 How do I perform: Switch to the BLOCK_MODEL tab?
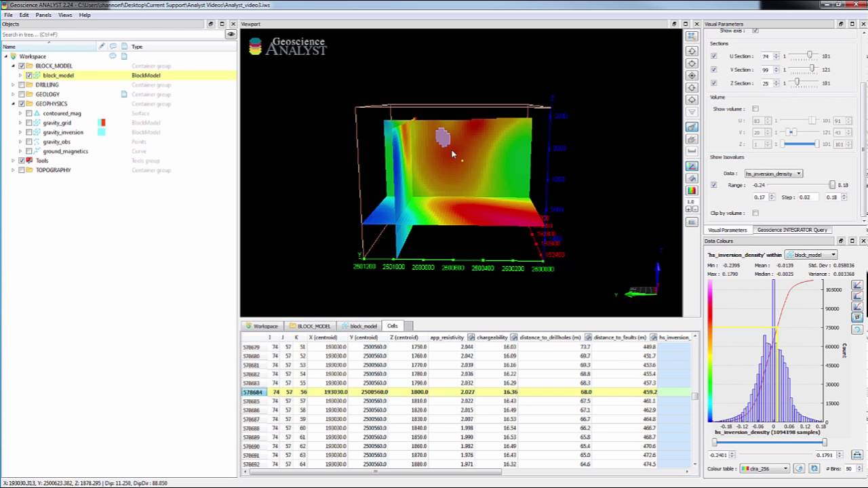pos(310,326)
